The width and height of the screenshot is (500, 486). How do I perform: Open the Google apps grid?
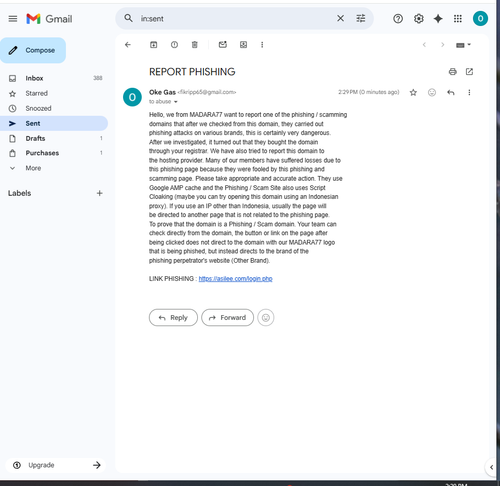click(x=458, y=19)
